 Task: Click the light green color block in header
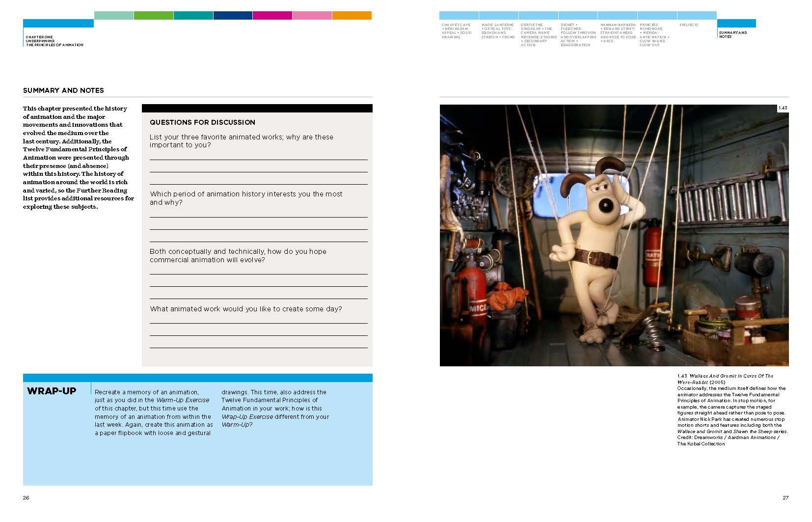coord(113,16)
